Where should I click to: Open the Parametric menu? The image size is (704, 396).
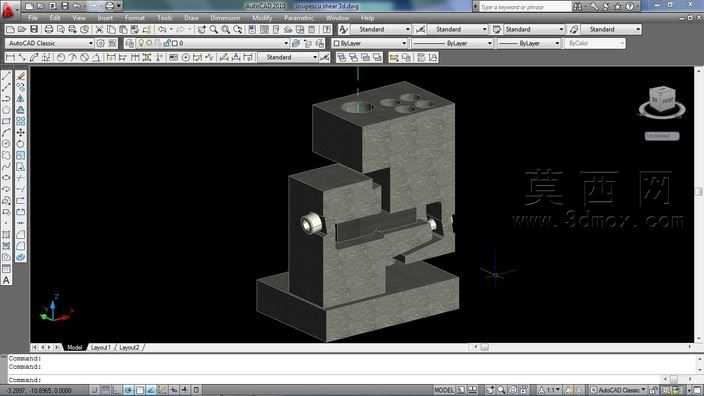(x=299, y=18)
